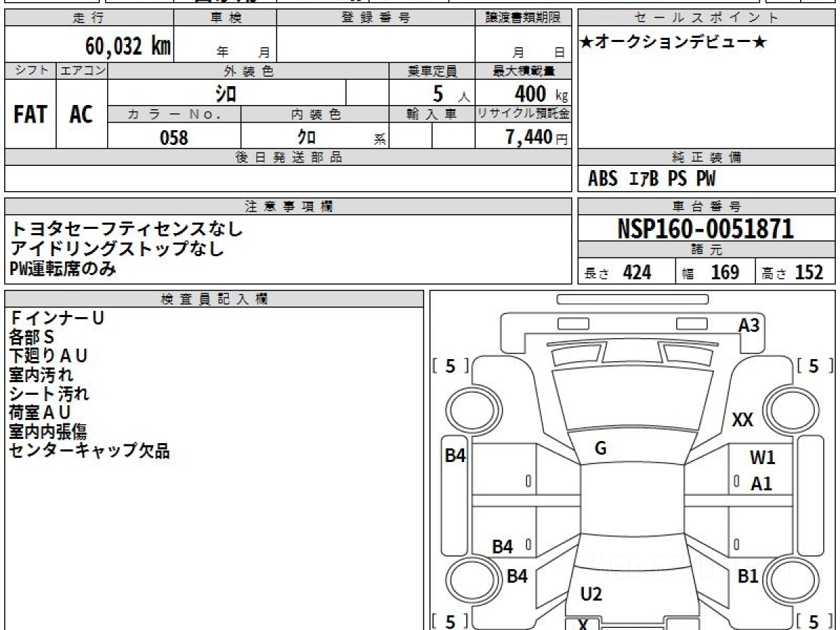Click the height value 152

809,272
